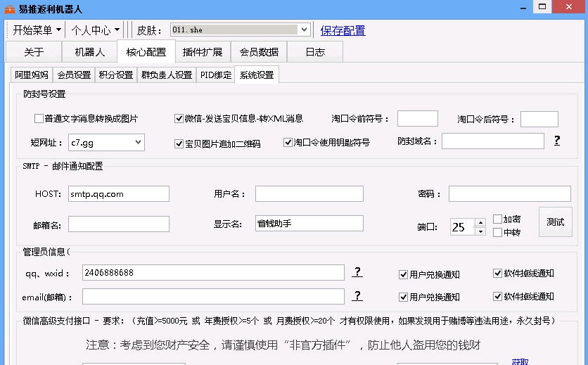The height and width of the screenshot is (365, 588).
Task: Open the 个人中心 dropdown menu
Action: click(96, 30)
